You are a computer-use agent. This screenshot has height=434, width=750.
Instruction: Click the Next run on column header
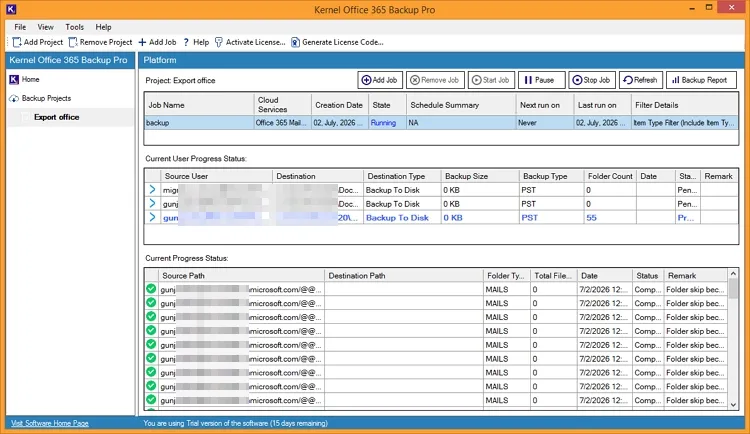coord(544,105)
